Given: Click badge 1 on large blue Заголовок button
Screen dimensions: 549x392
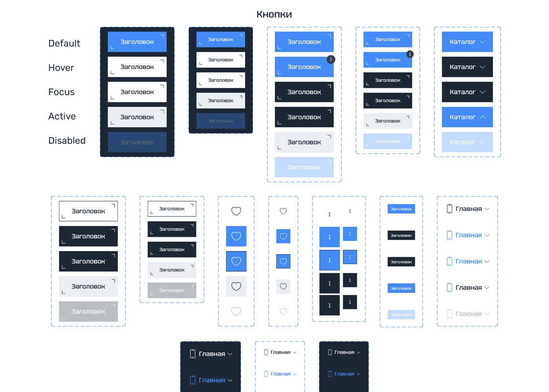Looking at the screenshot, I should (331, 60).
